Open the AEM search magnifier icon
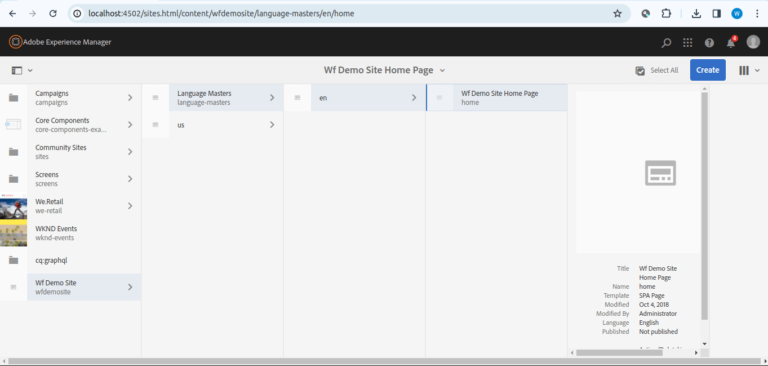The image size is (768, 366). point(666,43)
